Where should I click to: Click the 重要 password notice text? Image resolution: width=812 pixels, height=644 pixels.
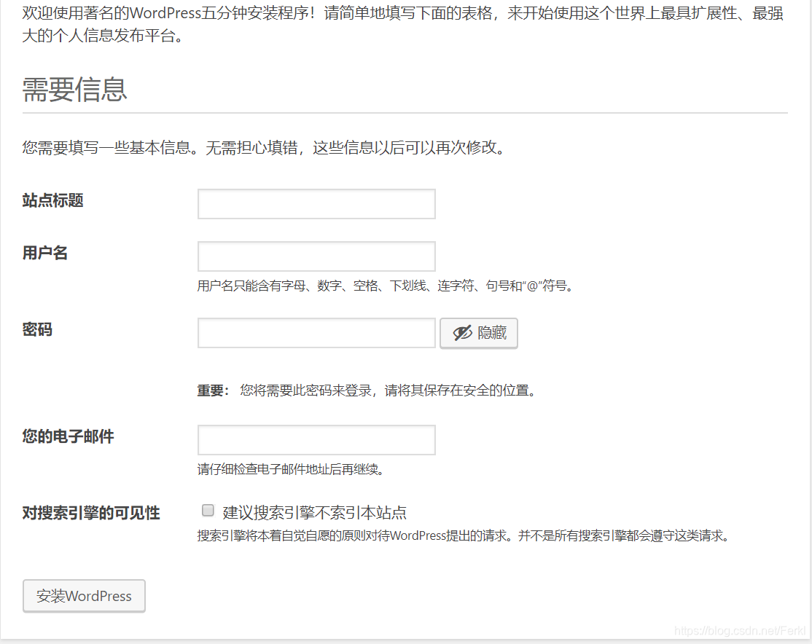pyautogui.click(x=367, y=390)
